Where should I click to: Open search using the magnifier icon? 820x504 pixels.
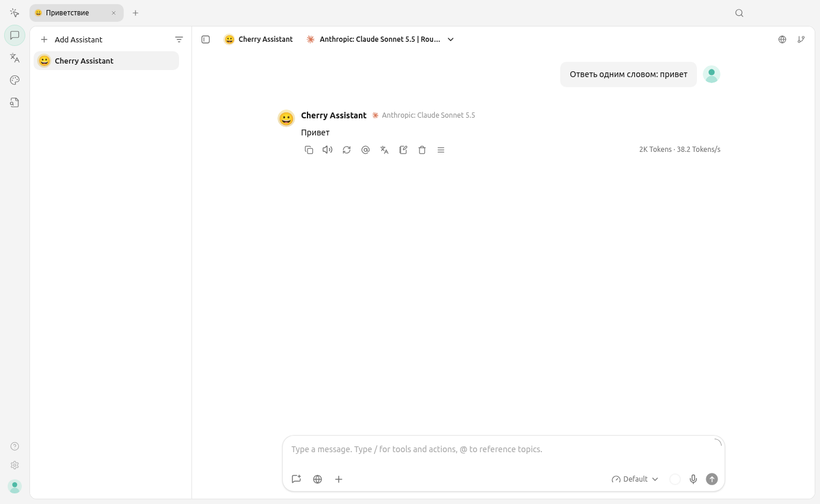739,13
